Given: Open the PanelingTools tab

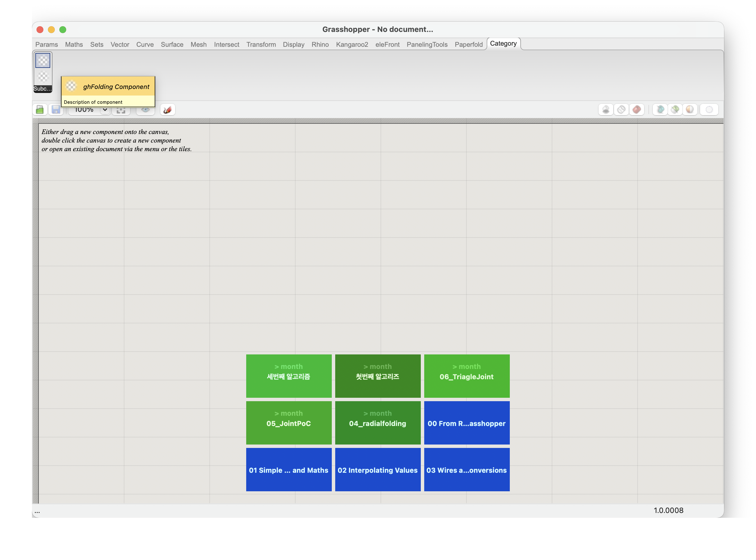Looking at the screenshot, I should [x=427, y=44].
